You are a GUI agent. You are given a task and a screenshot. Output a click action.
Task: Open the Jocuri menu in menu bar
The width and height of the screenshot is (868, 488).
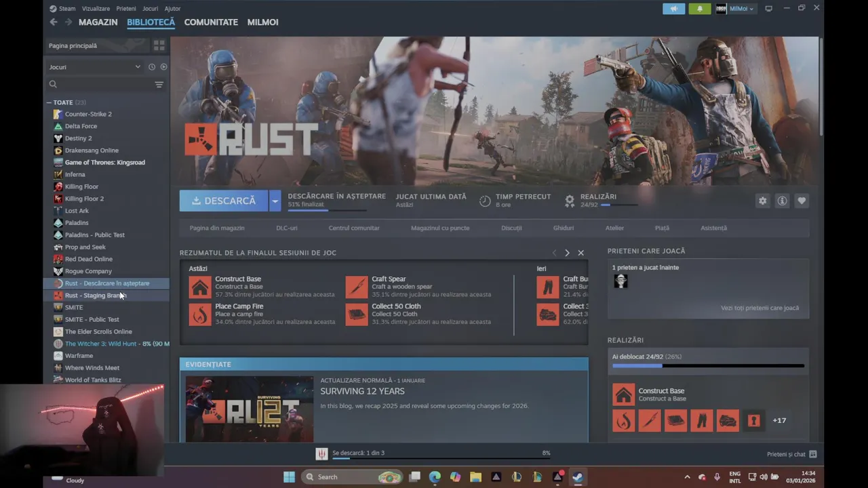tap(150, 9)
